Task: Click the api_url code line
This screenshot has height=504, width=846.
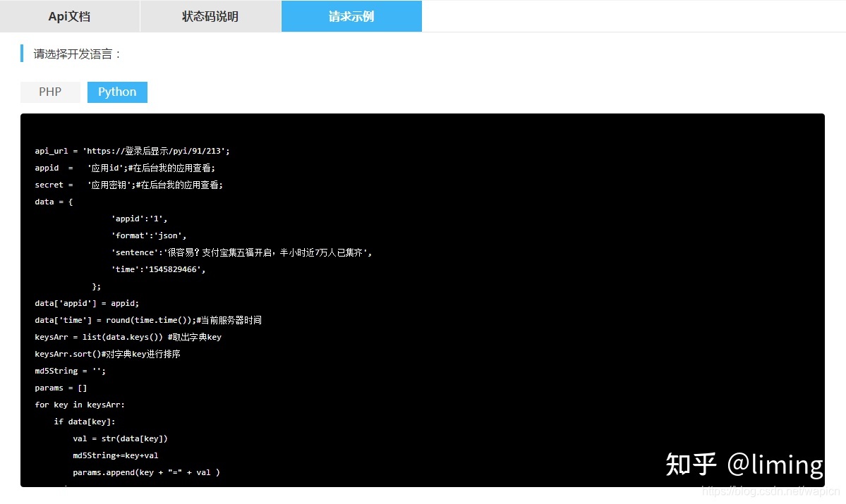Action: 132,151
